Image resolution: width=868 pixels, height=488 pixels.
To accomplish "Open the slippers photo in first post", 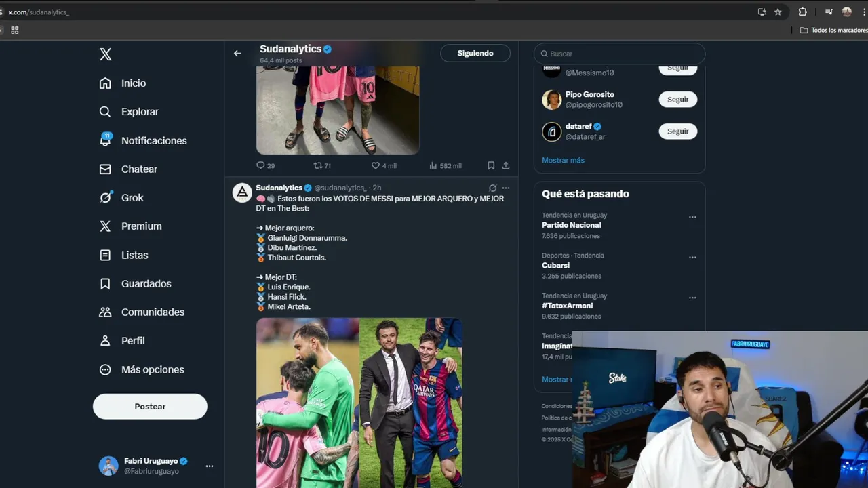I will click(x=338, y=110).
